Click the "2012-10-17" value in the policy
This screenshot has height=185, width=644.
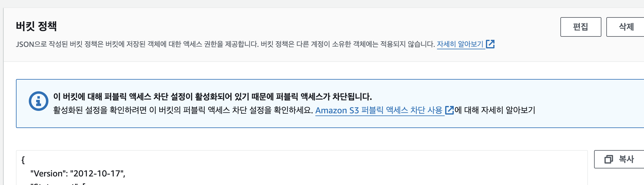pyautogui.click(x=97, y=174)
